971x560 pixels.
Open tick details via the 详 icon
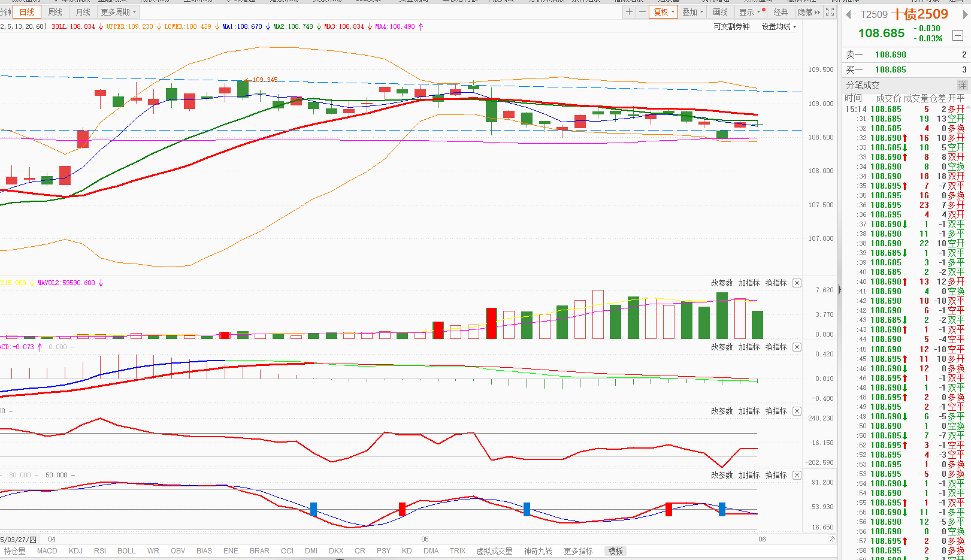point(962,85)
